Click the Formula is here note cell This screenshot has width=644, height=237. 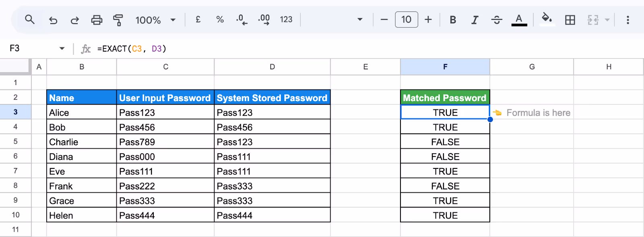[x=532, y=112]
